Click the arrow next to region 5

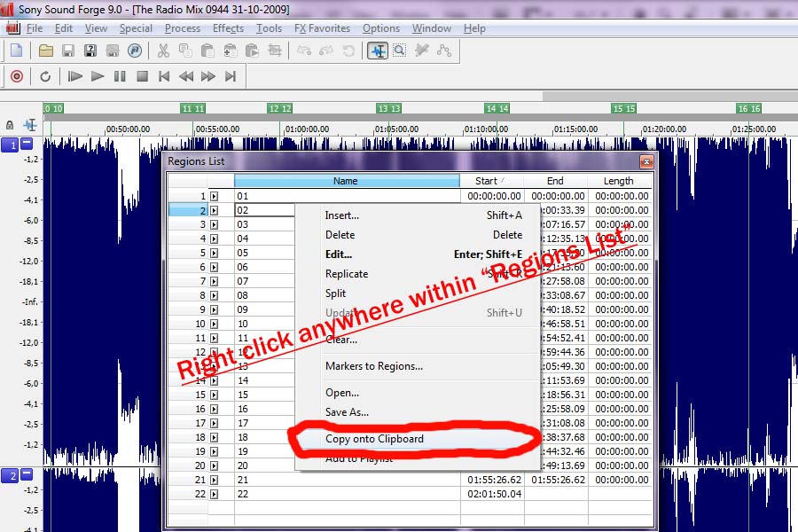pyautogui.click(x=214, y=254)
